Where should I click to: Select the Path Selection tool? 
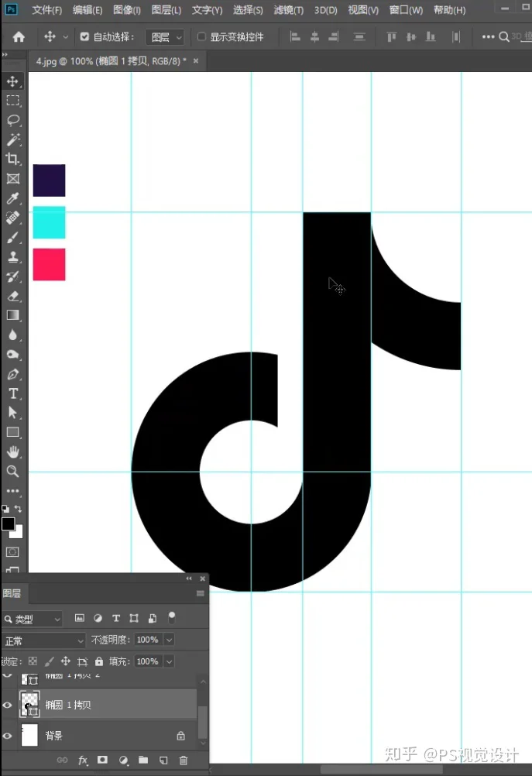point(13,412)
